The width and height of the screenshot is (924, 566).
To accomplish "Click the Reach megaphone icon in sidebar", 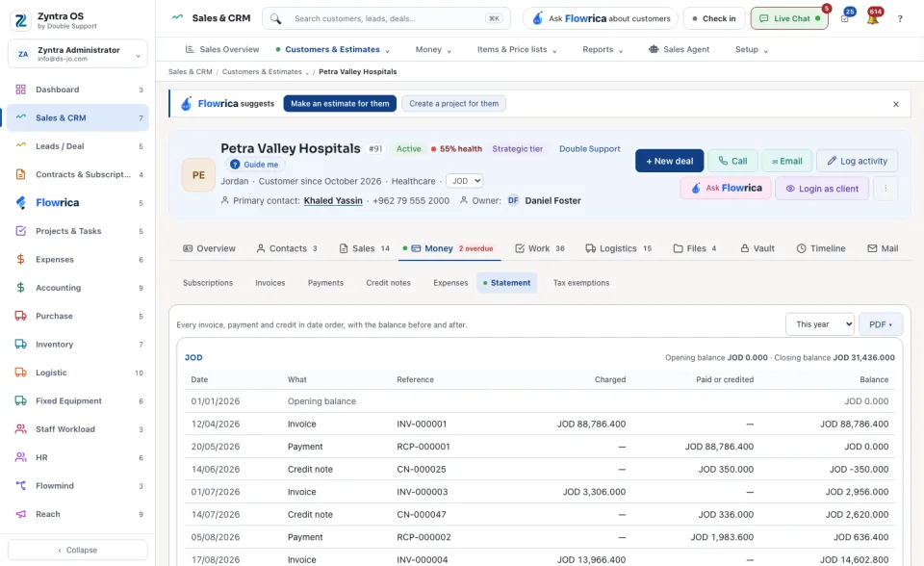I will point(20,514).
